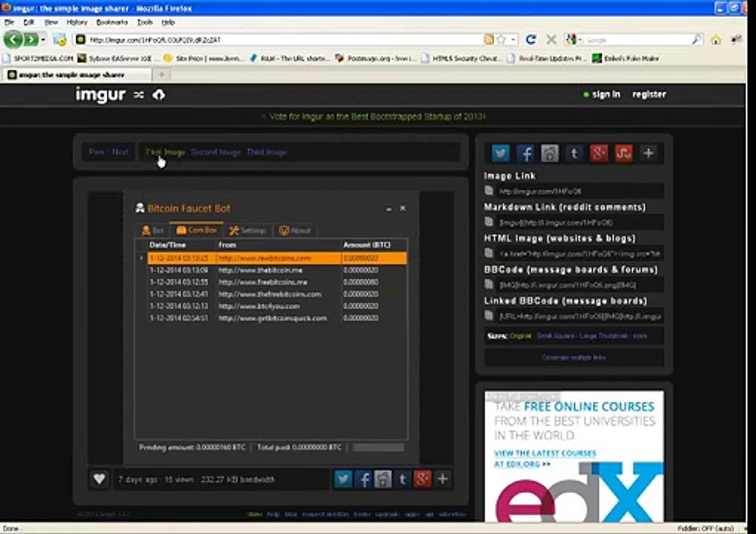Screen dimensions: 756x534
Task: Click the heart favorite icon
Action: click(x=99, y=479)
